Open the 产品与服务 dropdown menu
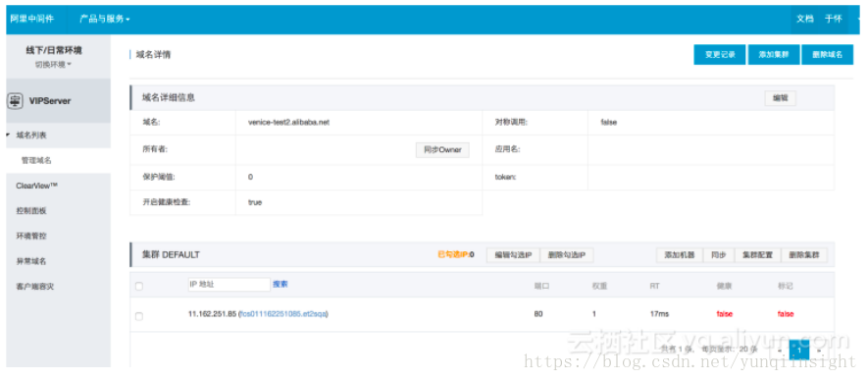 (x=104, y=19)
